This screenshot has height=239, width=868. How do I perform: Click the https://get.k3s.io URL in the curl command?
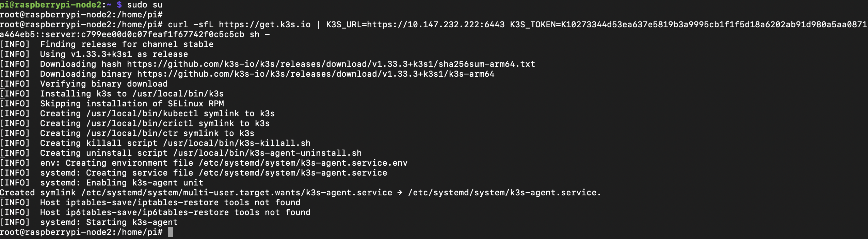264,25
